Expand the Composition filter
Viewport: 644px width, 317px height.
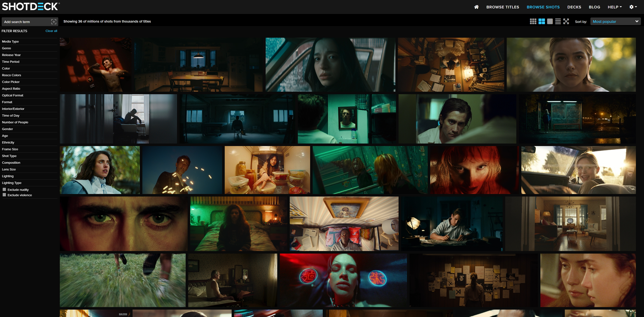coord(29,163)
